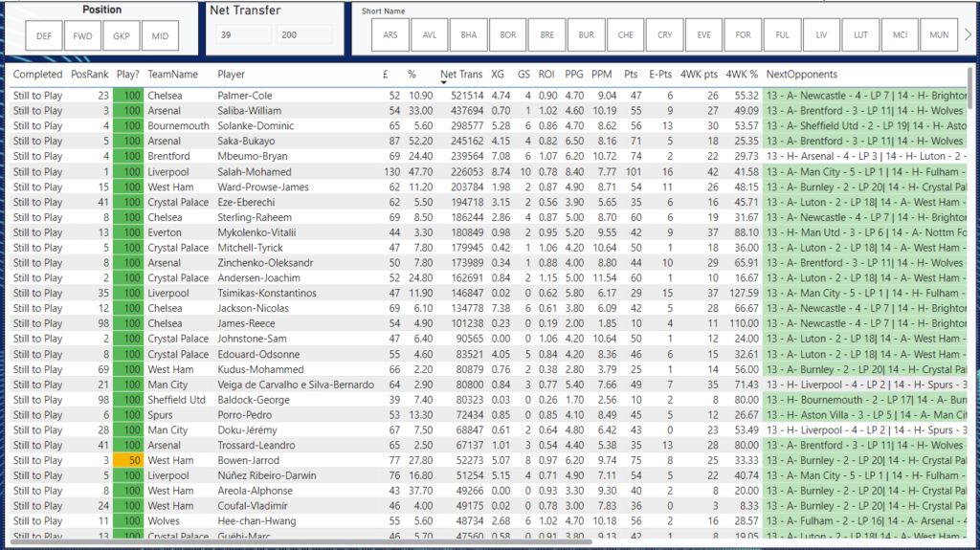Sort by TeamName column header
980x550 pixels.
pyautogui.click(x=172, y=74)
